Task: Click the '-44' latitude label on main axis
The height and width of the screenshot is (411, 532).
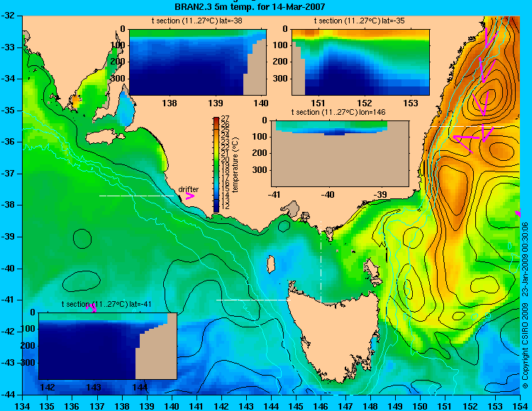Action: pos(7,395)
